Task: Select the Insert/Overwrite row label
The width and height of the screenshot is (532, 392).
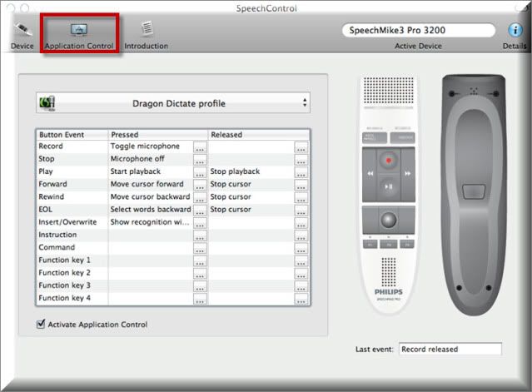Action: click(x=67, y=221)
